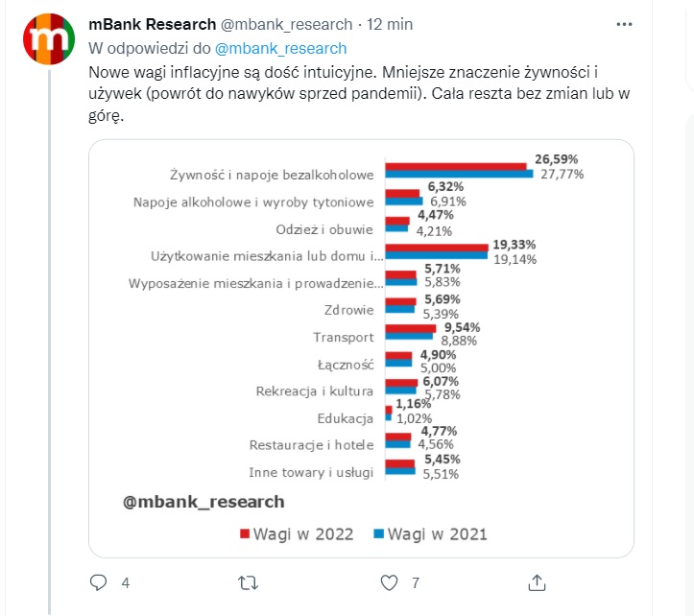Click the tweet text about inflation weights
Viewport: 694px width, 616px height.
tap(359, 94)
